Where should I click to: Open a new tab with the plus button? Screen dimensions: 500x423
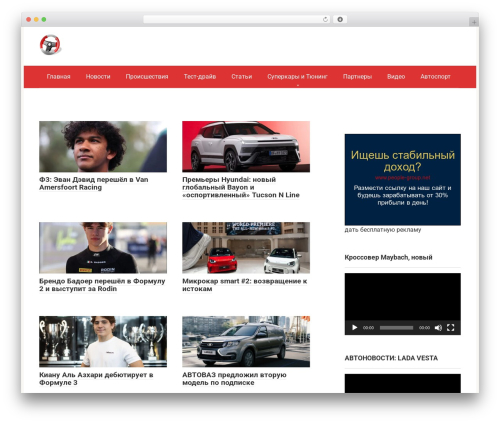pyautogui.click(x=474, y=22)
